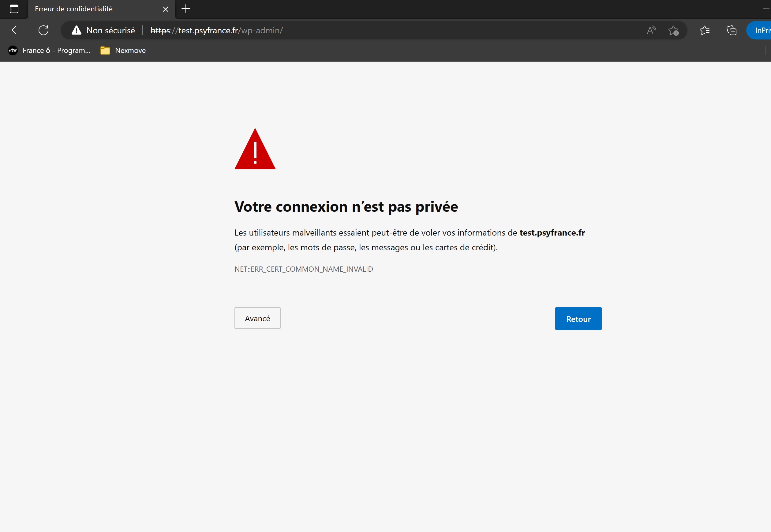Screen dimensions: 771x532
Task: Expand details with Avancé button
Action: tap(257, 318)
